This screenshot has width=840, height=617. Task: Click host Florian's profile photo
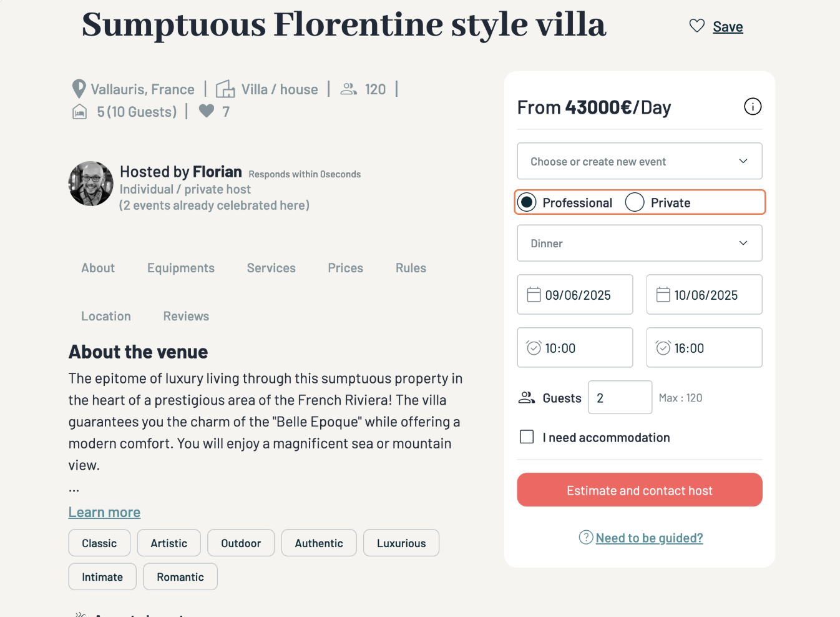click(91, 184)
